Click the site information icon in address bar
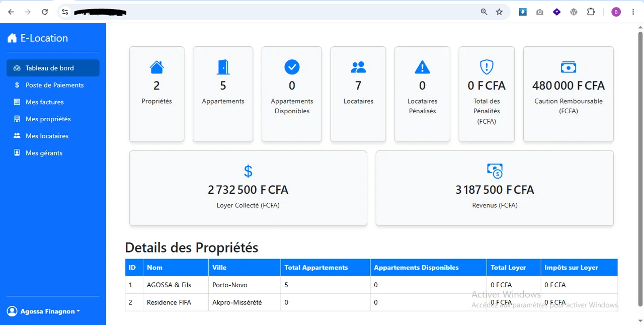 click(64, 12)
